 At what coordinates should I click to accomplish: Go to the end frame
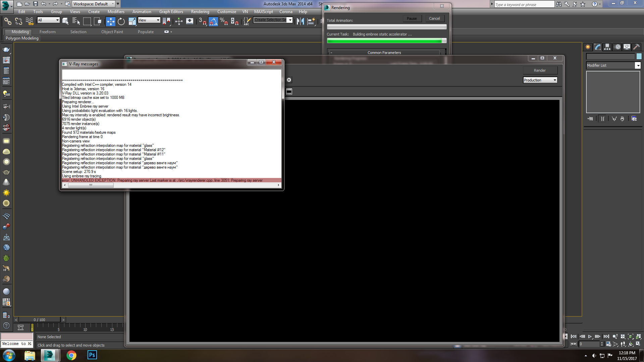[606, 337]
